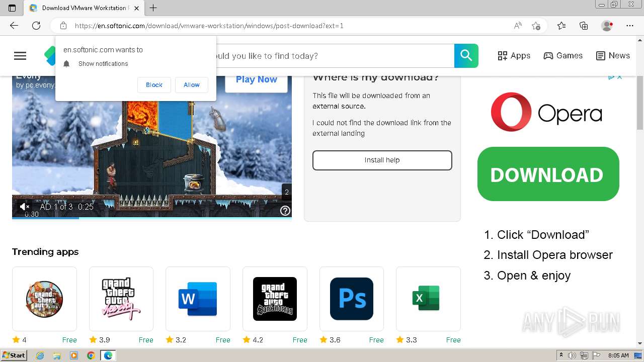
Task: Click the taskbar clock 8:05 AM
Action: 618,355
